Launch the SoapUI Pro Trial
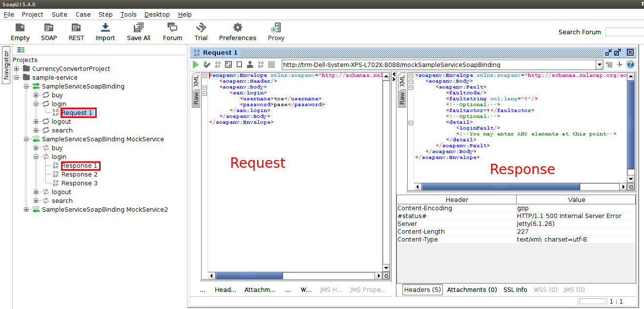Image resolution: width=644 pixels, height=309 pixels. (201, 31)
